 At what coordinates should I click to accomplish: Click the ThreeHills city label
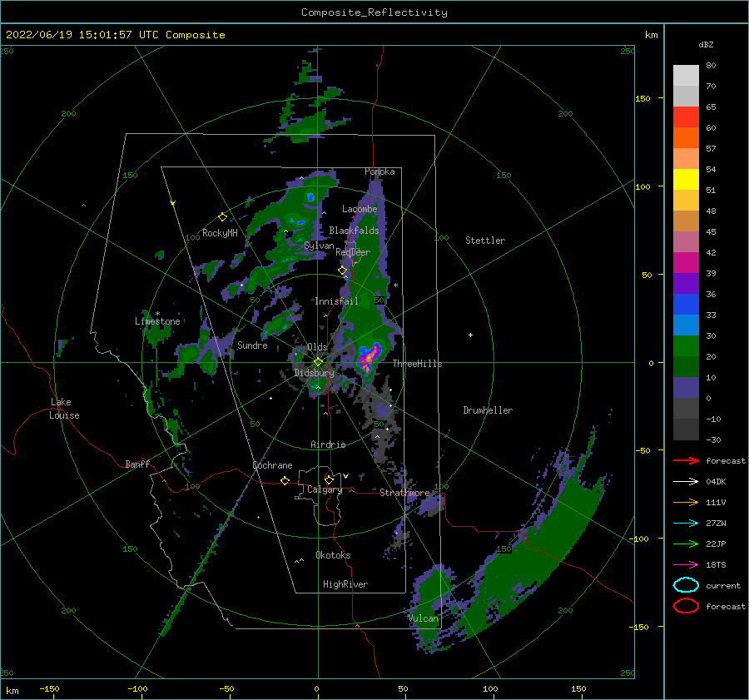coord(417,364)
